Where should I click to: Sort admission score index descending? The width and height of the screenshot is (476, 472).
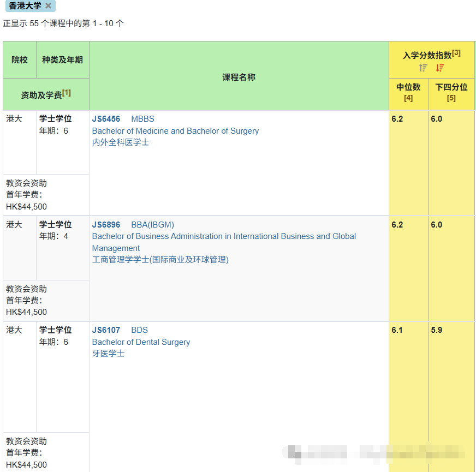[440, 68]
